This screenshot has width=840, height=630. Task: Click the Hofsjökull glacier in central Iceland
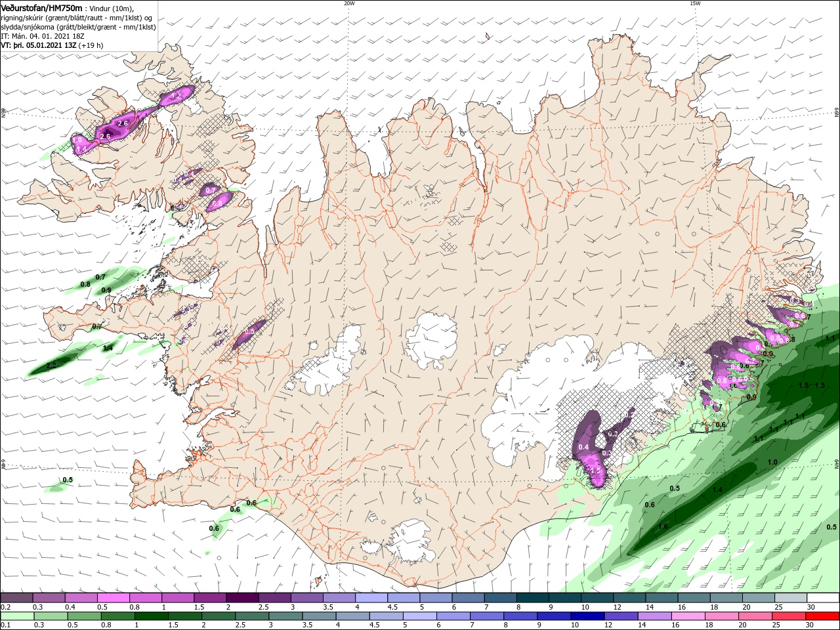[431, 339]
